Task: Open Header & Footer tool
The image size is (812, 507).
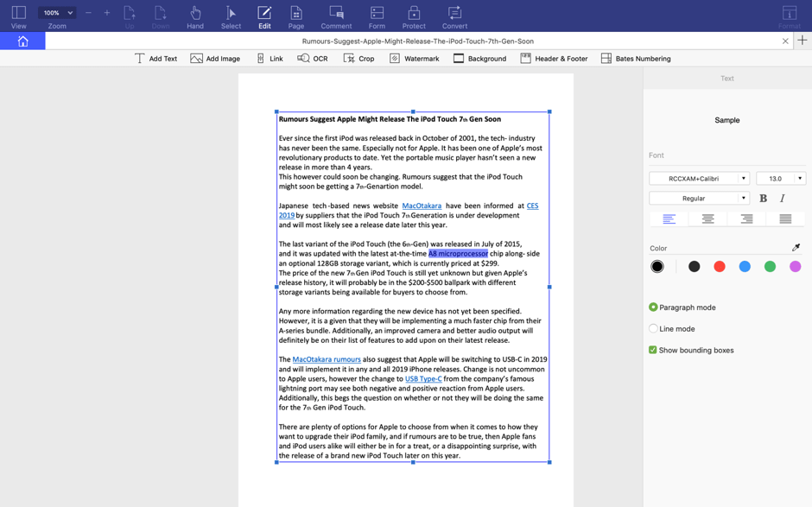Action: [x=554, y=59]
